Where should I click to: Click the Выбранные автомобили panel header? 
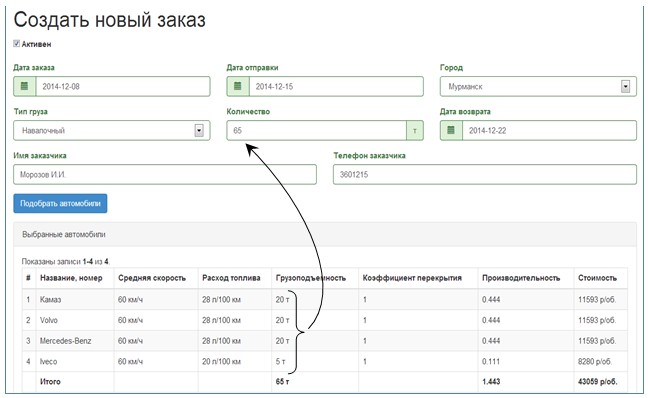325,234
